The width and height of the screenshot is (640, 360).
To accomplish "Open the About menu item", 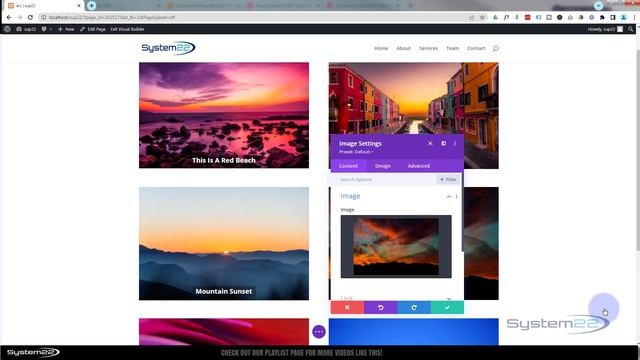I will (x=404, y=48).
